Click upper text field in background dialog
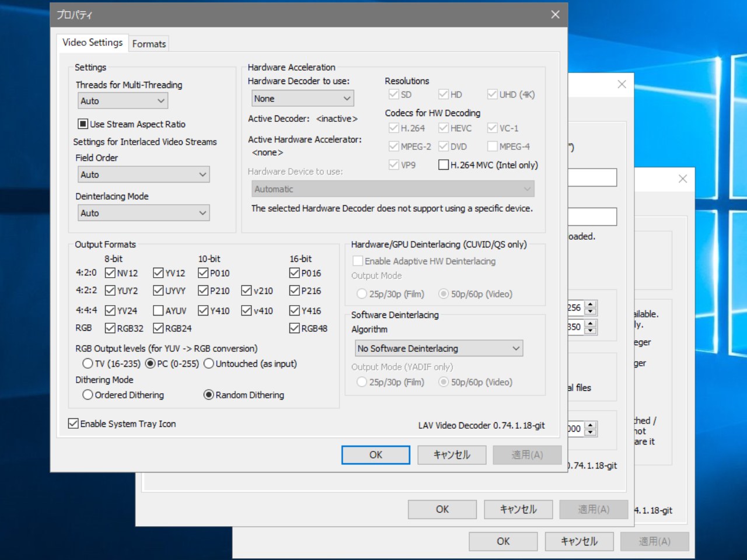 tap(592, 178)
